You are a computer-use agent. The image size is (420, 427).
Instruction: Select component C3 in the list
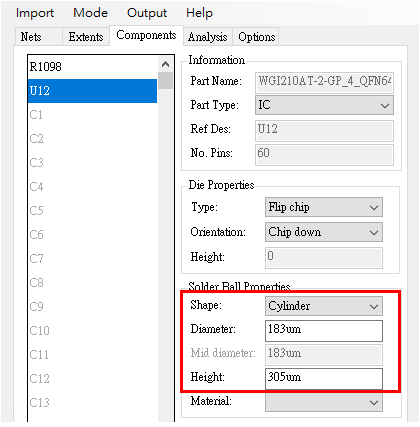pos(93,163)
